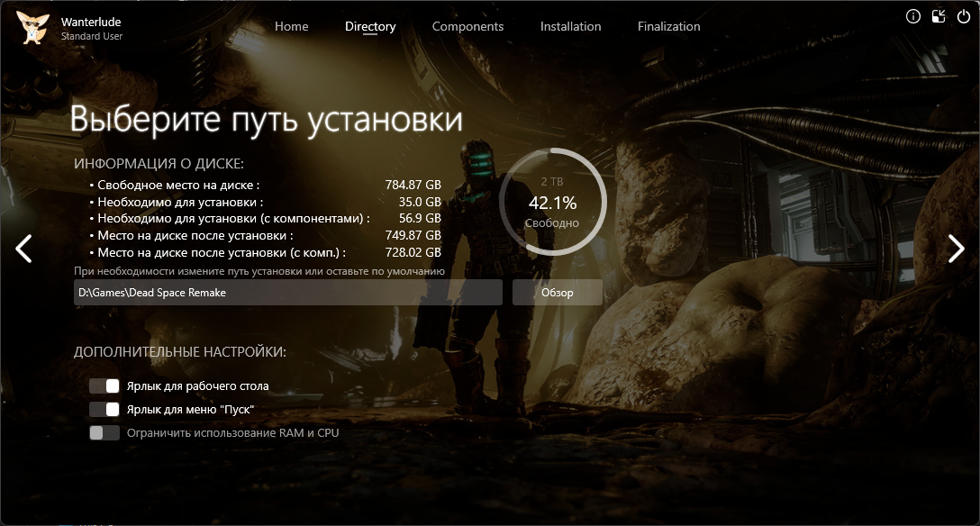This screenshot has width=980, height=526.
Task: Switch to the Components tab
Action: pyautogui.click(x=467, y=27)
